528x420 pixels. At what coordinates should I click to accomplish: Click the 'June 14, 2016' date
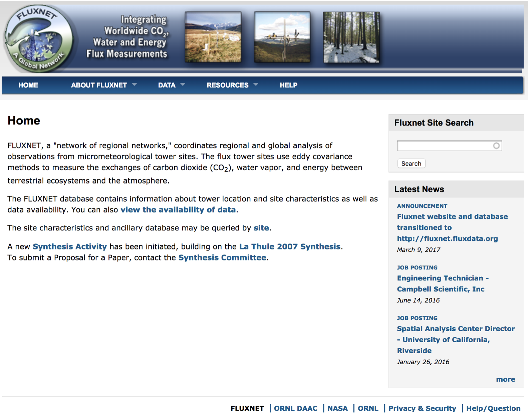tap(418, 300)
